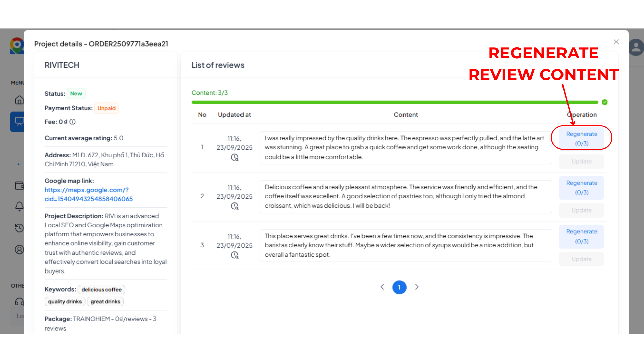Open the user profile sidebar icon
The height and width of the screenshot is (362, 644).
(x=19, y=250)
